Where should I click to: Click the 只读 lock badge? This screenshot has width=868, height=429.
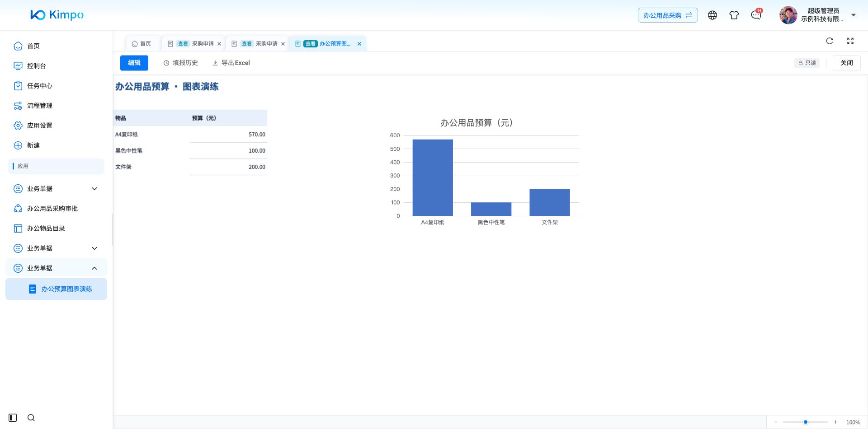(807, 63)
